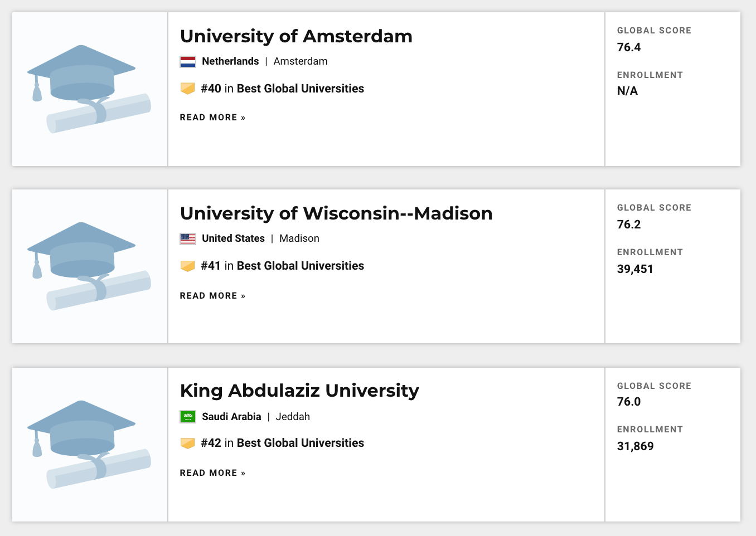
Task: Click the #40 in Best Global Universities link
Action: point(282,89)
